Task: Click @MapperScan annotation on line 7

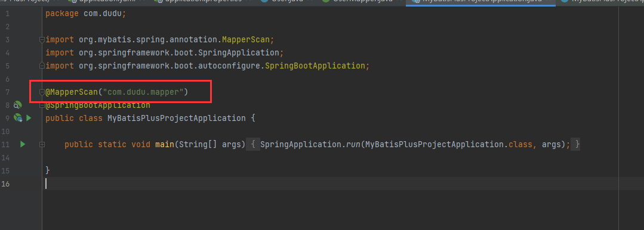Action: (x=72, y=92)
